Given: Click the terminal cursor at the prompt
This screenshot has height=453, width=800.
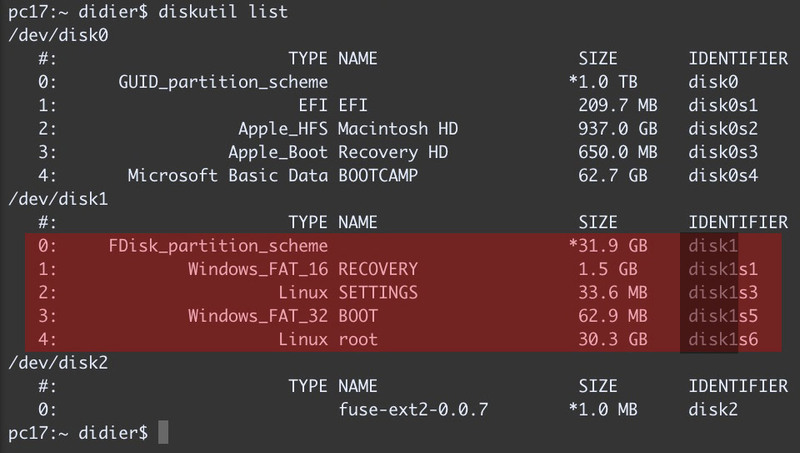Looking at the screenshot, I should pos(163,433).
